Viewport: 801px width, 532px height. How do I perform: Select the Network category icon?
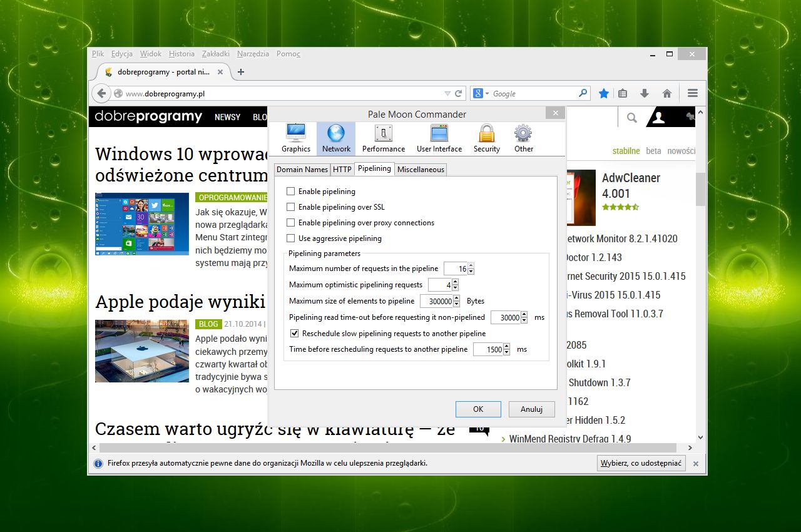click(x=336, y=138)
